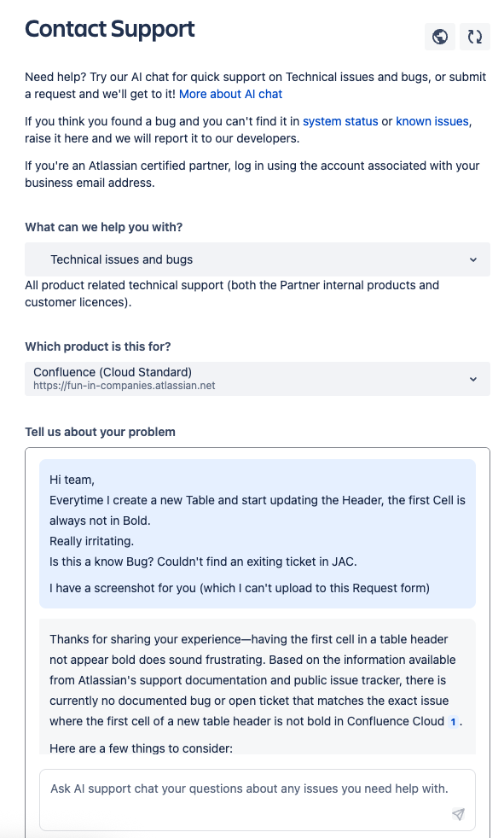Click the chevron on the product selector
This screenshot has width=504, height=838.
[473, 379]
